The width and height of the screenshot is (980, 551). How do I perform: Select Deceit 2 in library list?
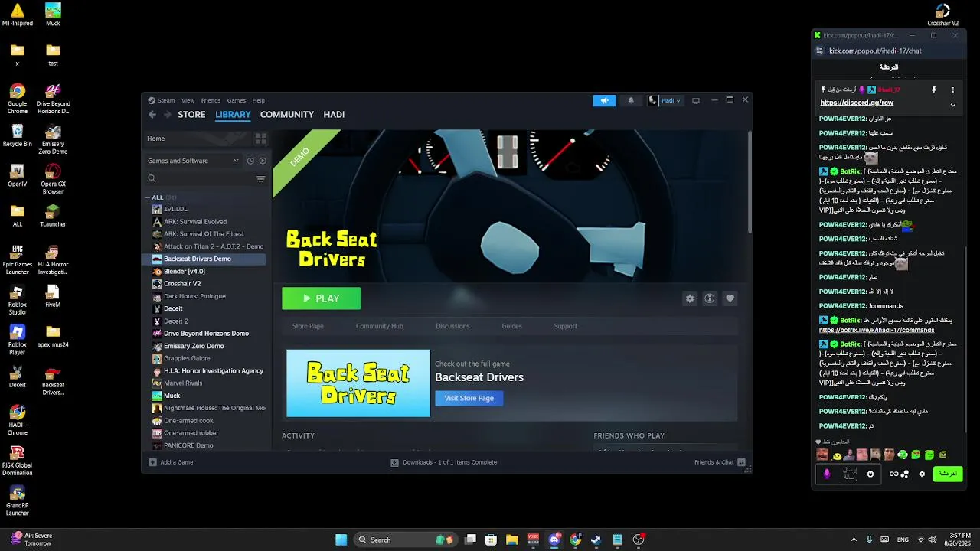pyautogui.click(x=175, y=321)
